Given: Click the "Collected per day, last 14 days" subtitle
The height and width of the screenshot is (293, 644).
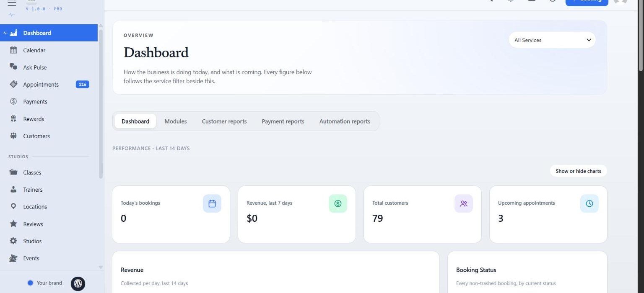Looking at the screenshot, I should pyautogui.click(x=154, y=283).
